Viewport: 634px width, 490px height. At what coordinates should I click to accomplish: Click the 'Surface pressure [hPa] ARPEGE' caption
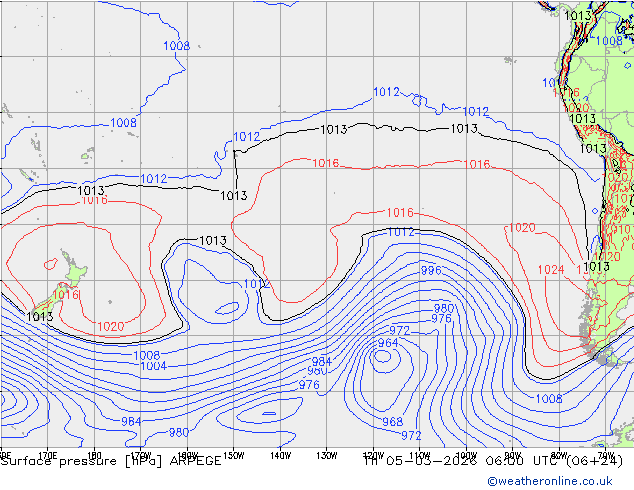(111, 461)
